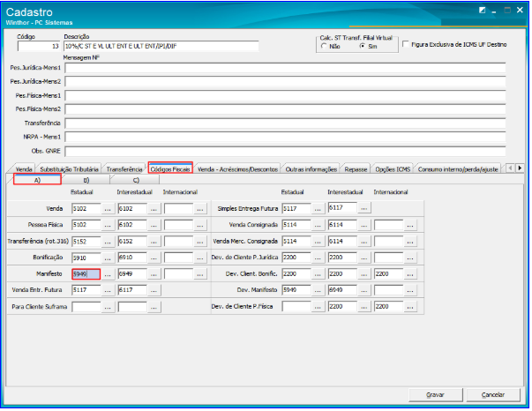The width and height of the screenshot is (532, 411).
Task: Open lookup button for Venda Internacional code
Action: pyautogui.click(x=200, y=209)
